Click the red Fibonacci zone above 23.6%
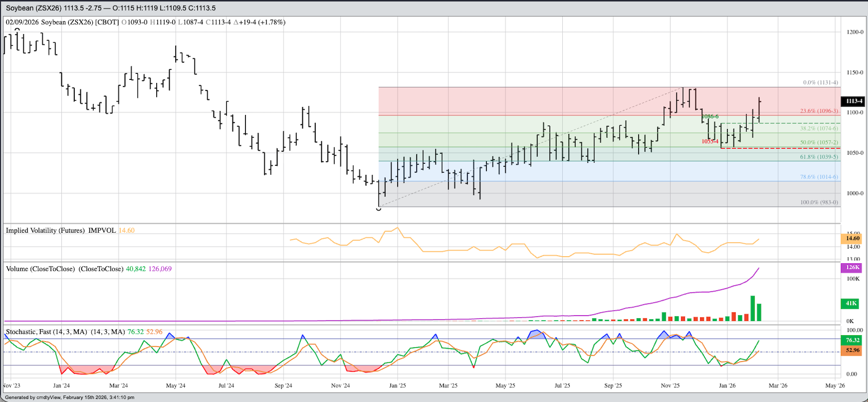This screenshot has width=868, height=402. pos(502,101)
